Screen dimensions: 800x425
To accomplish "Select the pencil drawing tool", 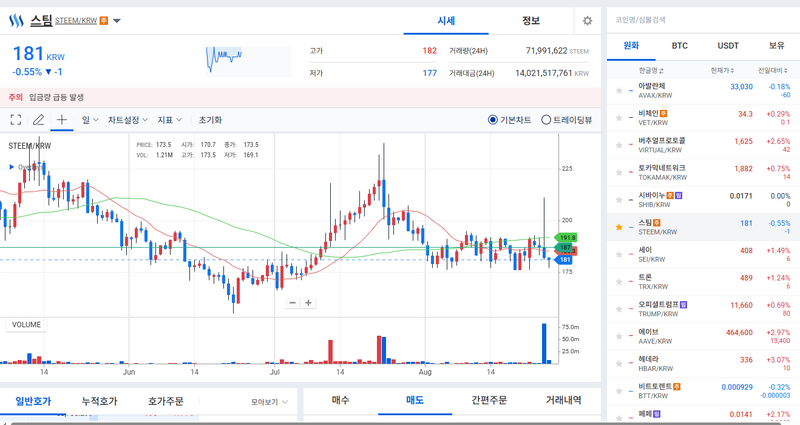I will pyautogui.click(x=38, y=120).
